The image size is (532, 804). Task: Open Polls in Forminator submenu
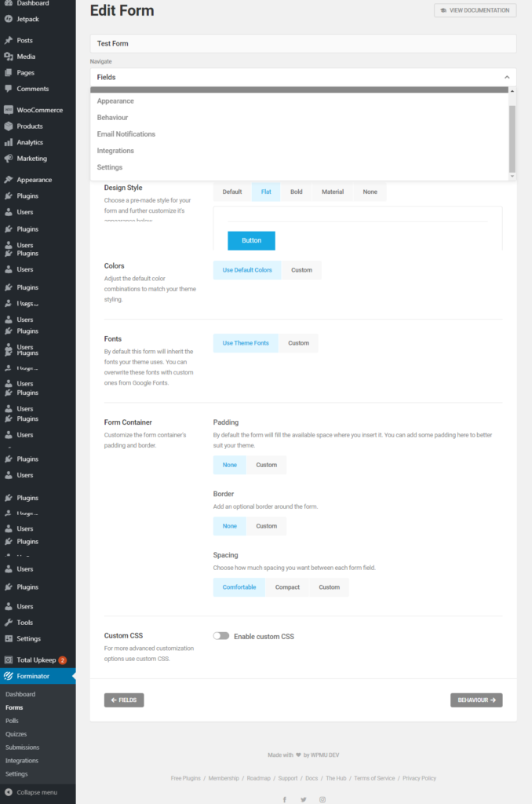pyautogui.click(x=12, y=721)
